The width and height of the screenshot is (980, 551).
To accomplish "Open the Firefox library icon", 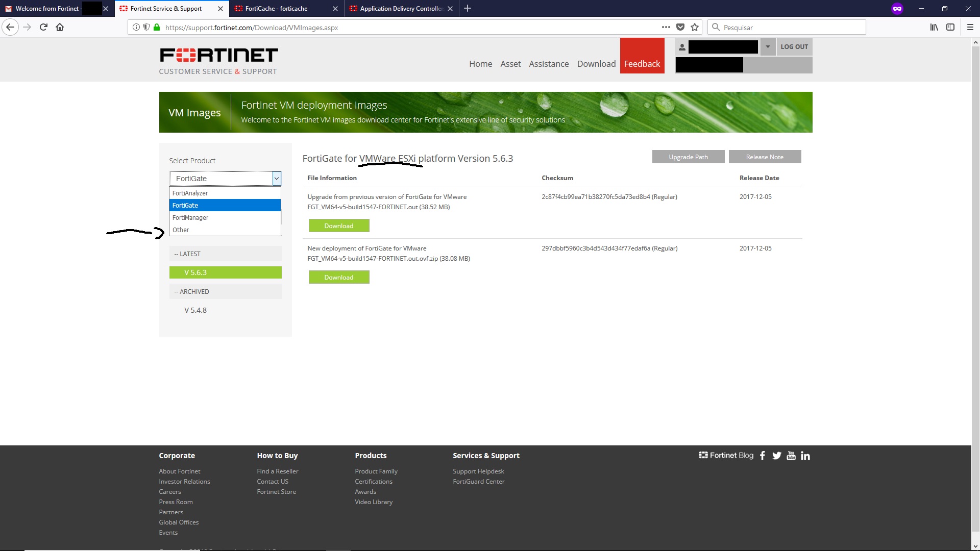I will pos(934,28).
